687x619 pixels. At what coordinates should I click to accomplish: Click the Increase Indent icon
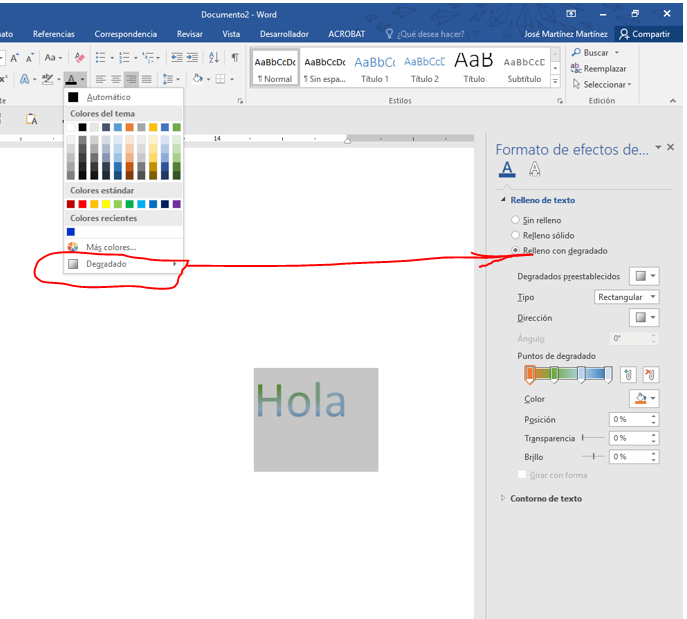pyautogui.click(x=192, y=57)
